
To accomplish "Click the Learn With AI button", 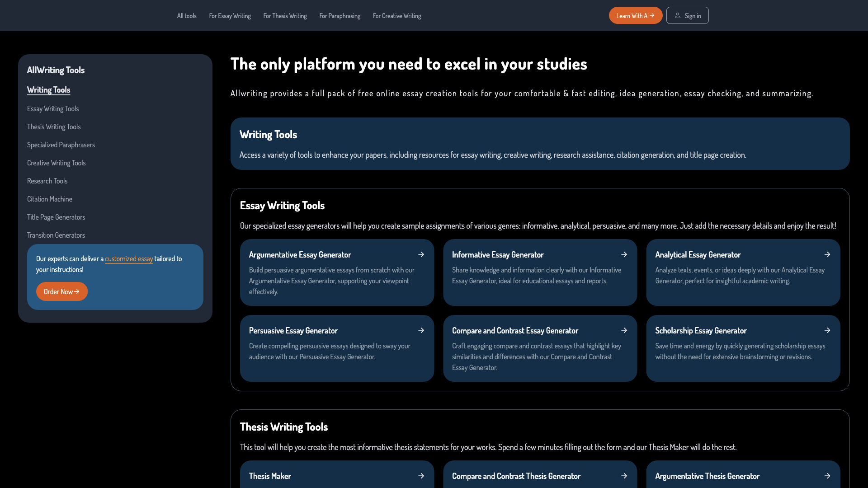I will click(636, 15).
